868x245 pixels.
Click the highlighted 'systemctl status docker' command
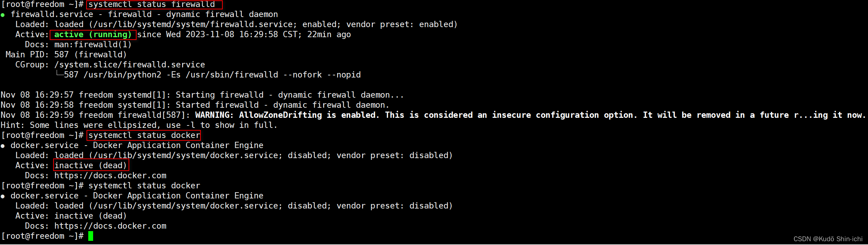coord(144,135)
